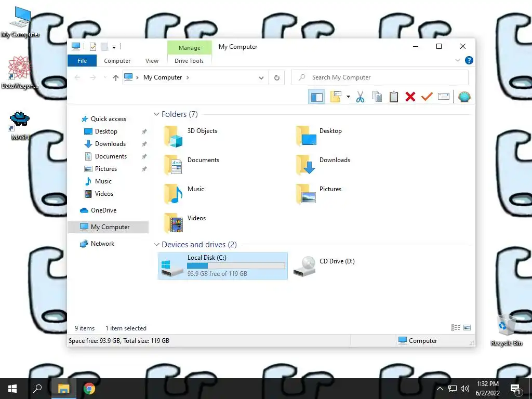
Task: Unpin Documents using its pin icon
Action: tap(144, 156)
